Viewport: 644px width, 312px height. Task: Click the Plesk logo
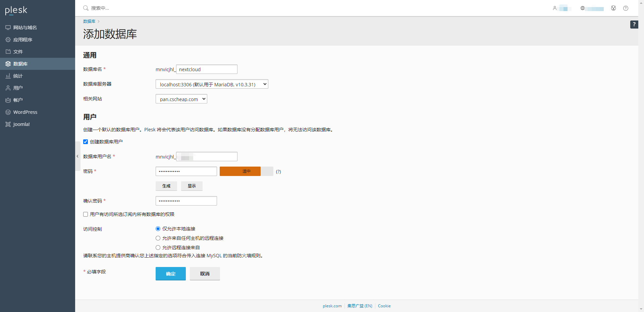[x=16, y=10]
